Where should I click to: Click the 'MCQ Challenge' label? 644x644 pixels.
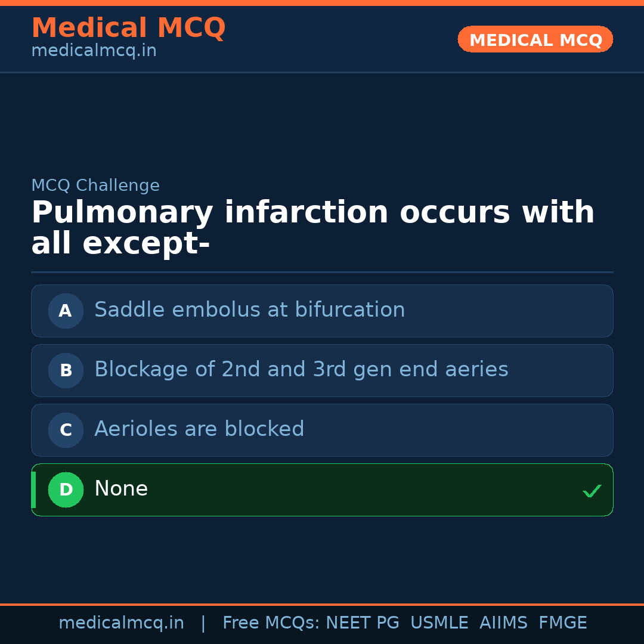pyautogui.click(x=95, y=185)
